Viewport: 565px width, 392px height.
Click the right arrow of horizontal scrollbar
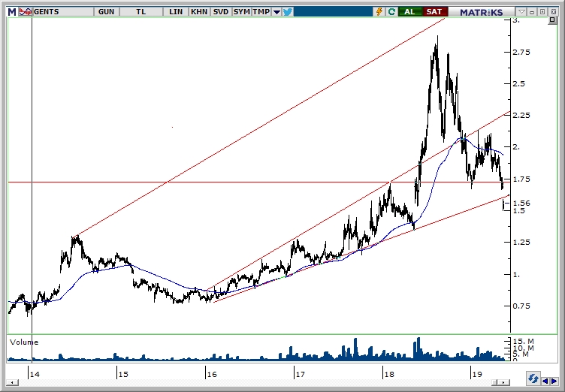[505, 382]
